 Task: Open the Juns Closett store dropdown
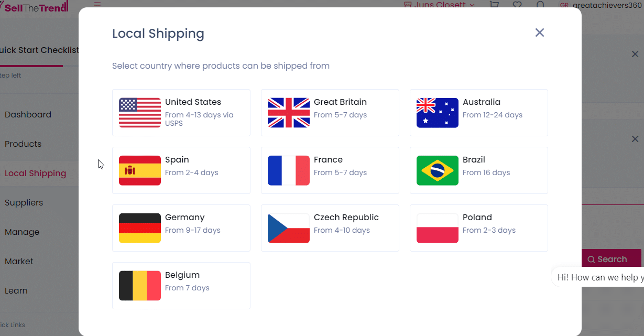(x=439, y=5)
